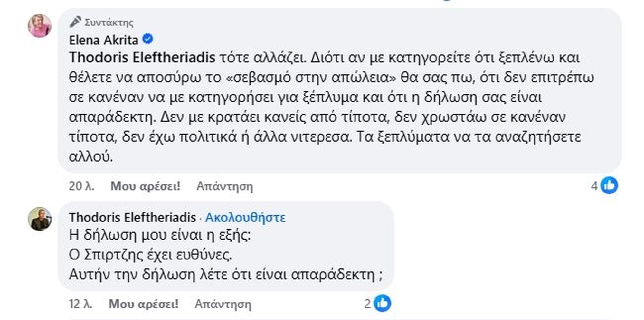The height and width of the screenshot is (320, 644).
Task: Open the thumbs-up reactions on Thodoris's reply
Action: click(383, 303)
